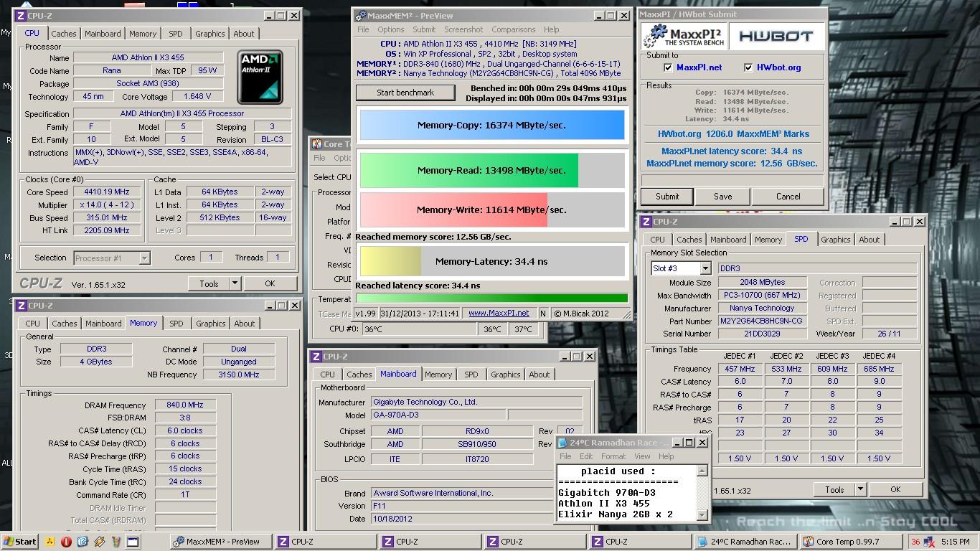Click the notepad icon in Ramadhan Race title bar
This screenshot has height=551, width=980.
[562, 443]
